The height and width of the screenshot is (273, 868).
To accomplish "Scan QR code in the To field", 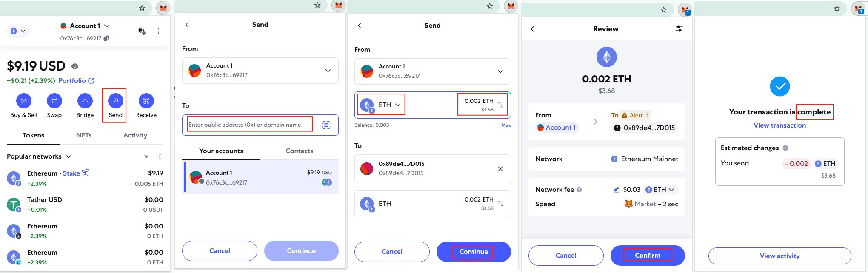I will tap(326, 125).
